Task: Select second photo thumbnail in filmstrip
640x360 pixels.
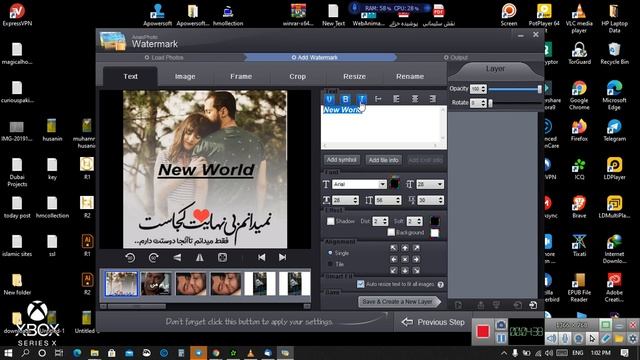Action: pos(156,283)
